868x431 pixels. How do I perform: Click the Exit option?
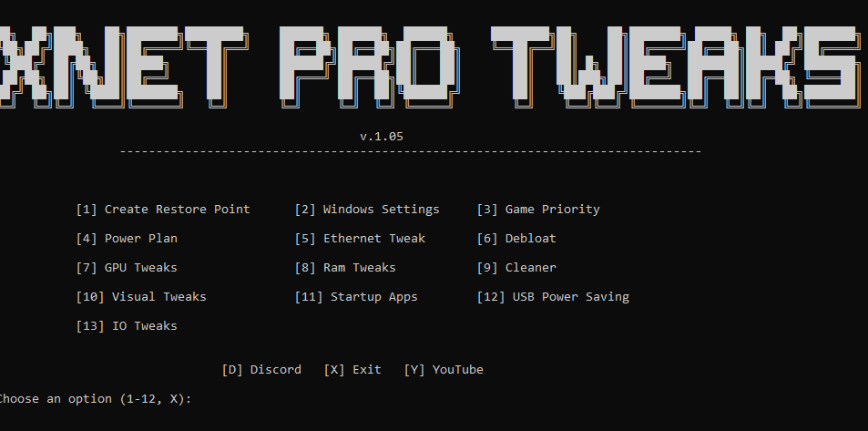click(352, 370)
